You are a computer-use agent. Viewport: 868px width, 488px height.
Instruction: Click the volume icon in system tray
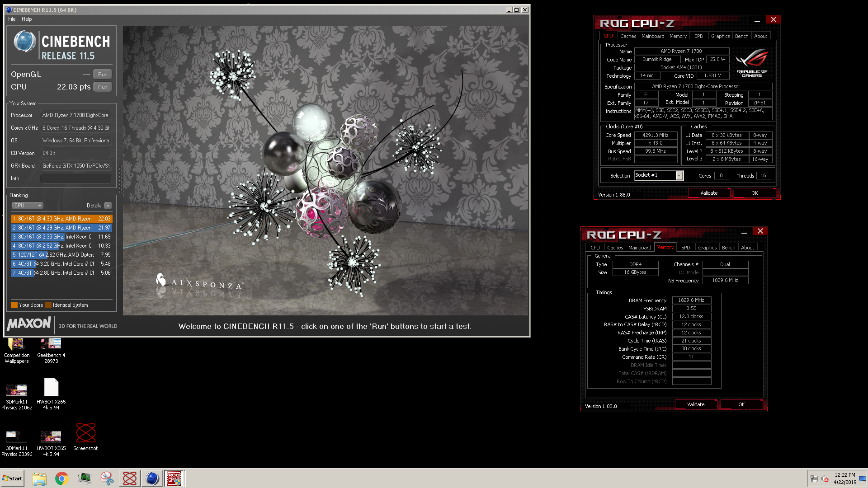[825, 479]
